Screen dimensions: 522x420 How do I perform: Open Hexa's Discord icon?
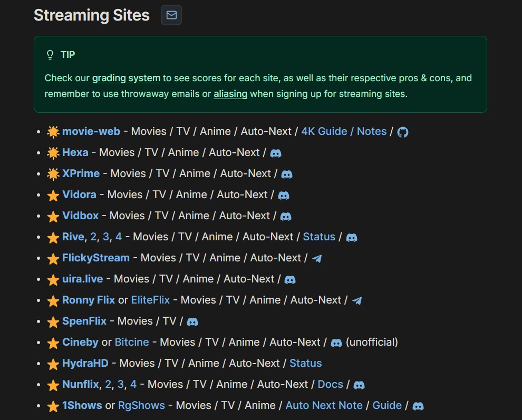click(276, 153)
